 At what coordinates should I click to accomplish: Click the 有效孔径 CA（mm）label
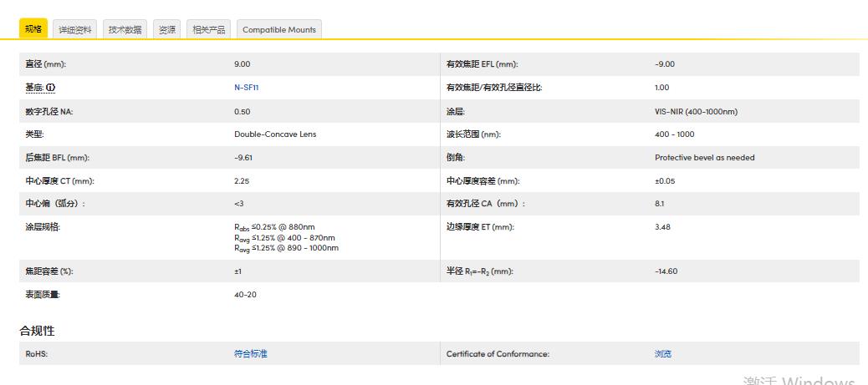coord(486,204)
